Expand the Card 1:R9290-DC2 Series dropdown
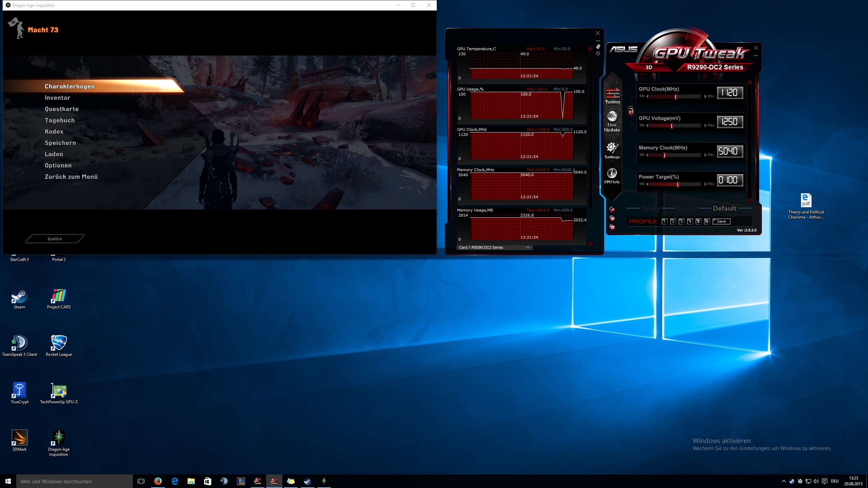The height and width of the screenshot is (488, 868). click(x=528, y=247)
